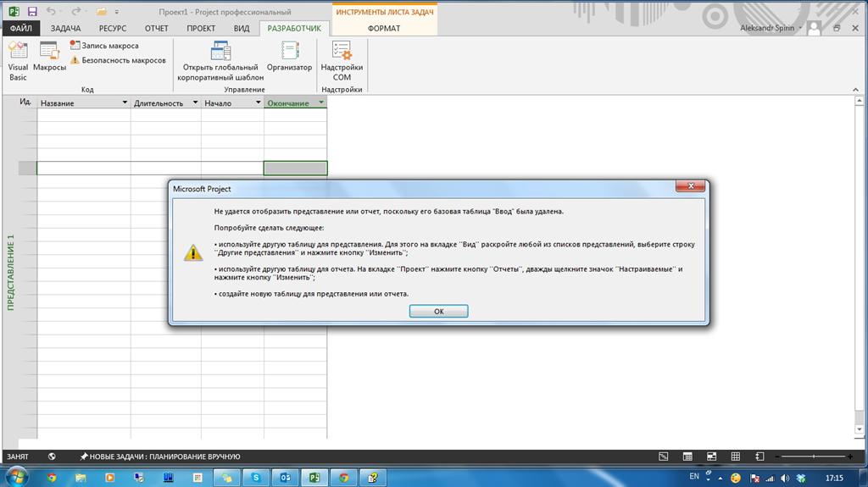Click the 17:15 taskbar clock
The width and height of the screenshot is (868, 487).
[x=834, y=479]
